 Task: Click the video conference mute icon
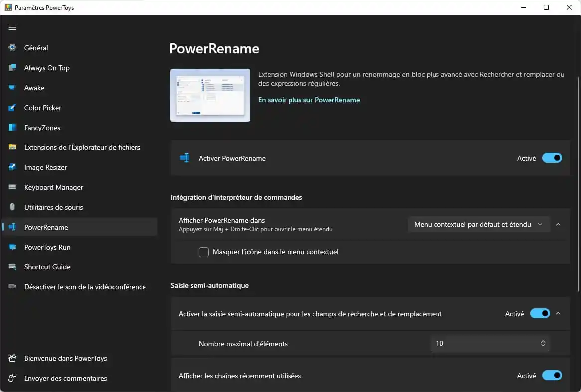12,286
